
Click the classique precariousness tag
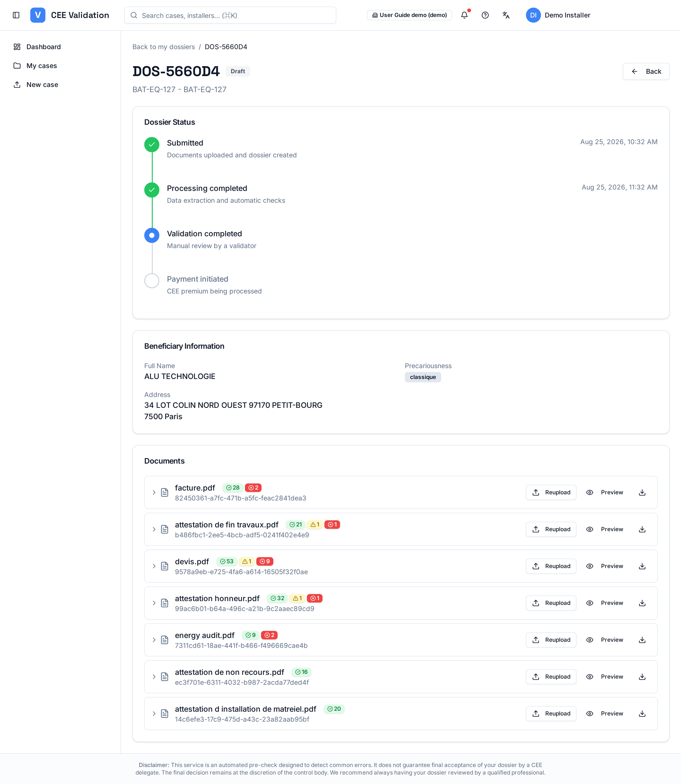(x=423, y=377)
